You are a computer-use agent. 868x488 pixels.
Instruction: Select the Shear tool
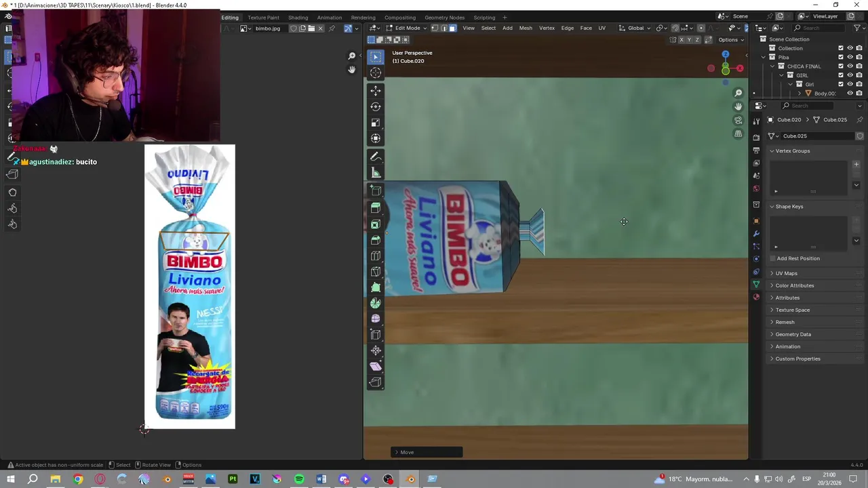pos(376,366)
